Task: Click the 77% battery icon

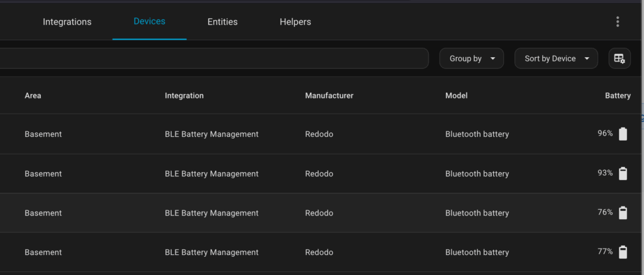Action: coord(623,252)
